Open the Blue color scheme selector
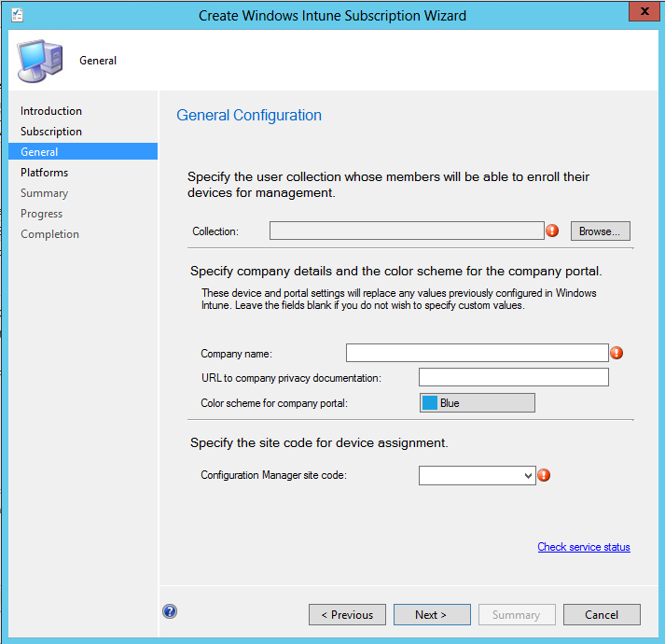 (x=478, y=402)
